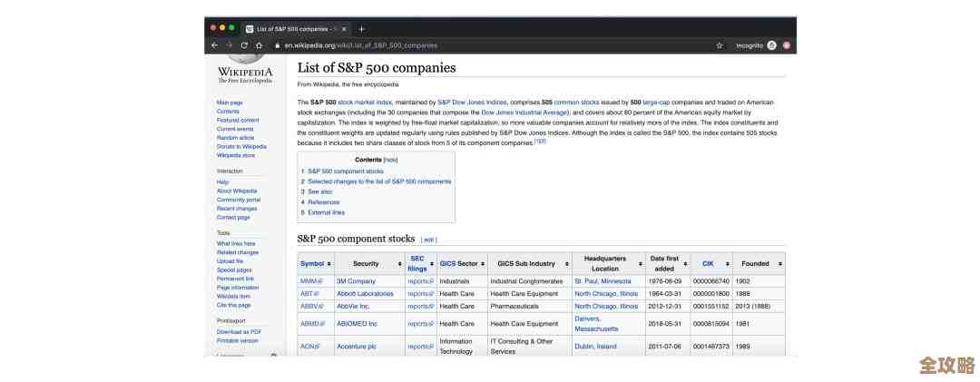This screenshot has height=382, width=980.
Task: Click the edit link beside component stocks heading
Action: [428, 240]
